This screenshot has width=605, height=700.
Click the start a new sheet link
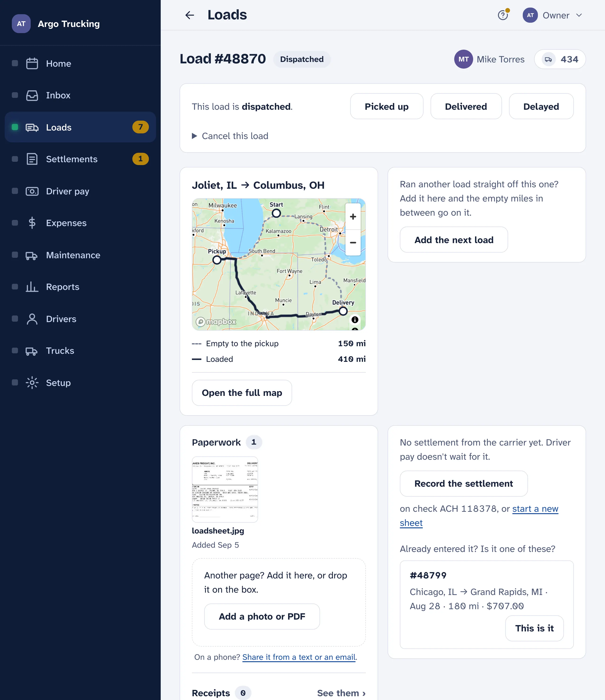(x=536, y=509)
